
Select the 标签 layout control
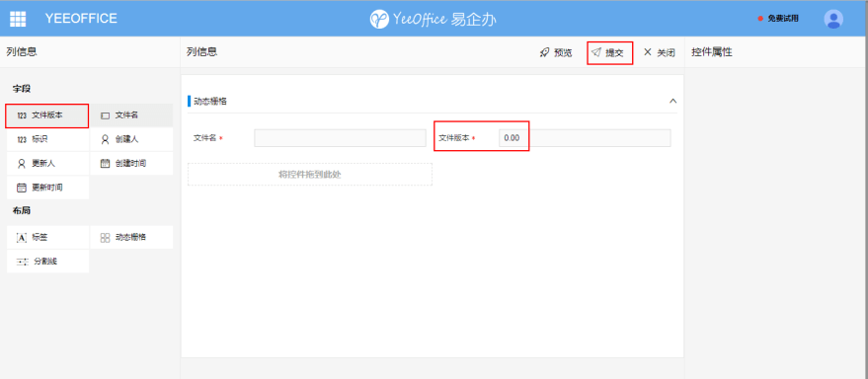(47, 237)
